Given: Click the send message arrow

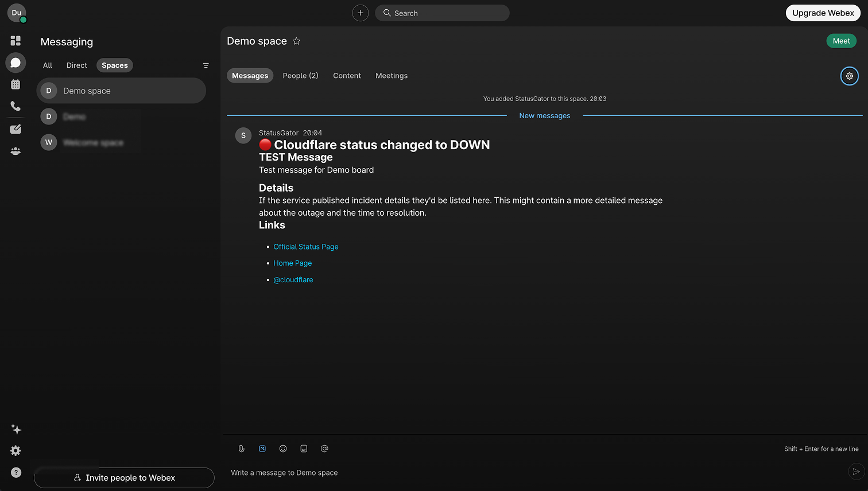Looking at the screenshot, I should pos(856,471).
